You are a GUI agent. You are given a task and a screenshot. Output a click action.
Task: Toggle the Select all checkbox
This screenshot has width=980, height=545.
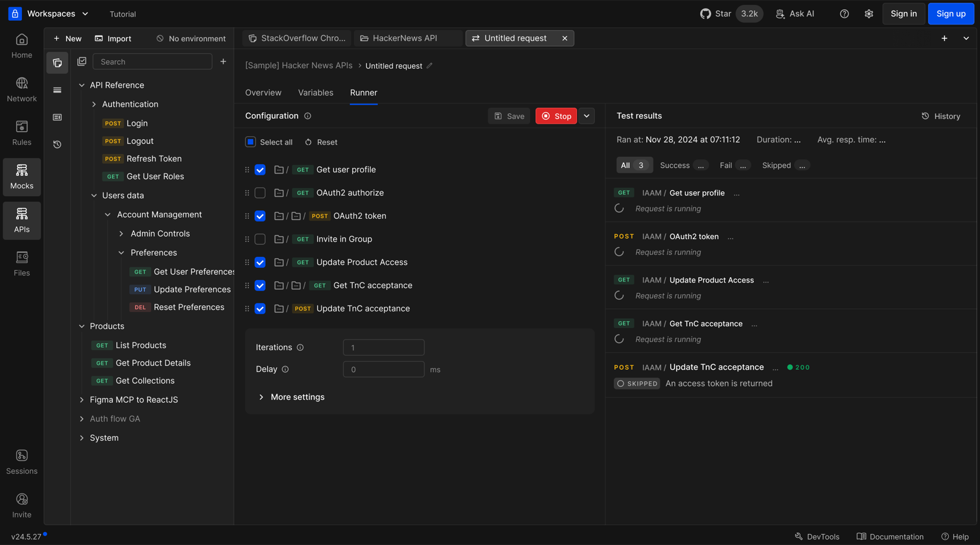(251, 142)
